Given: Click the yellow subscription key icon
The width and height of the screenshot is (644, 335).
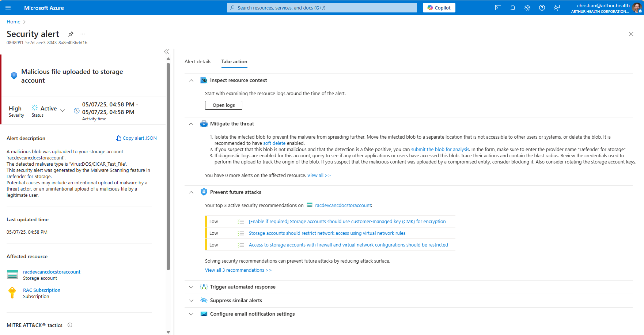Looking at the screenshot, I should [x=12, y=293].
